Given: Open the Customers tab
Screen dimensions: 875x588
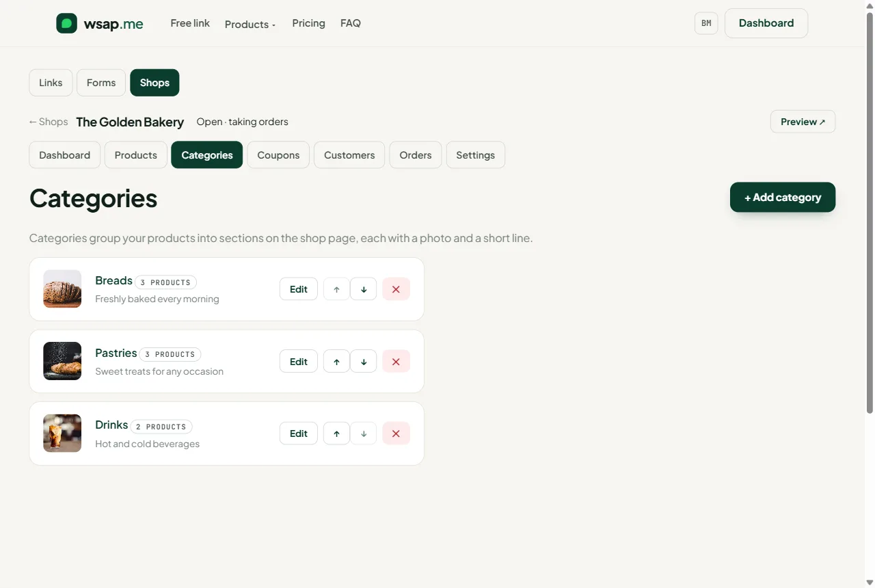Looking at the screenshot, I should click(349, 155).
